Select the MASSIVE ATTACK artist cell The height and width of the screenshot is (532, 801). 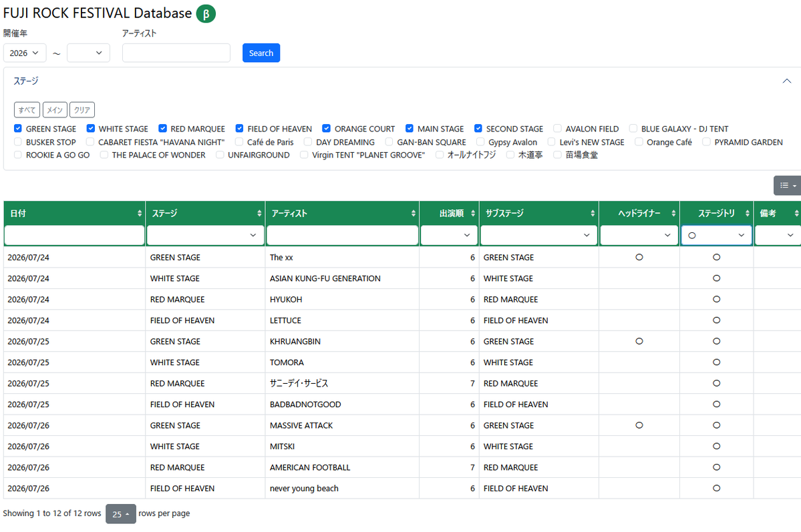342,425
